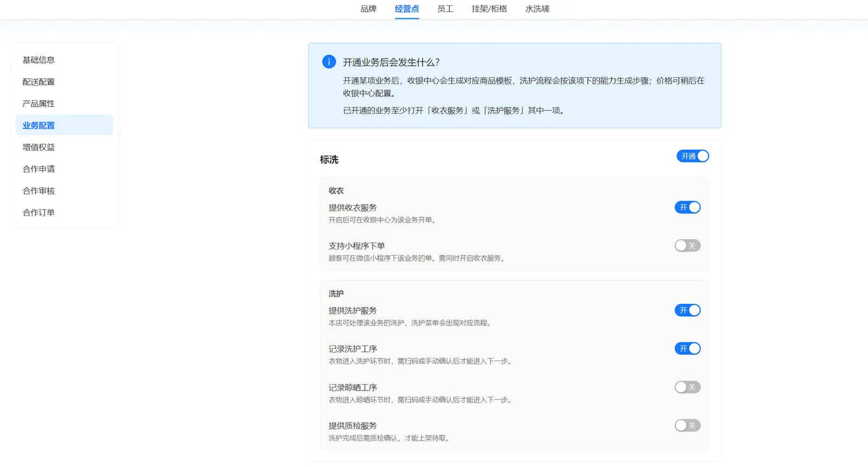Click the 提供质检服务 label
Viewport: 868px width, 467px height.
click(x=353, y=426)
